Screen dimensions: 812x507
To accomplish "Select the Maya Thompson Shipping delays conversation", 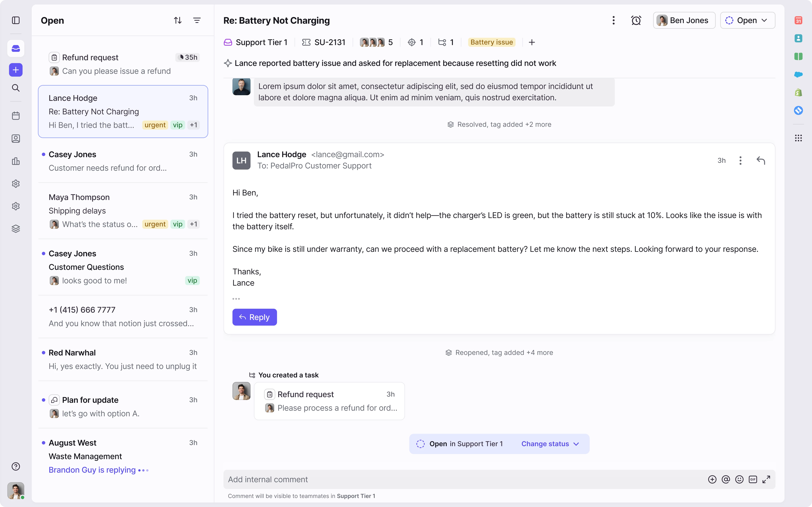I will pos(123,210).
